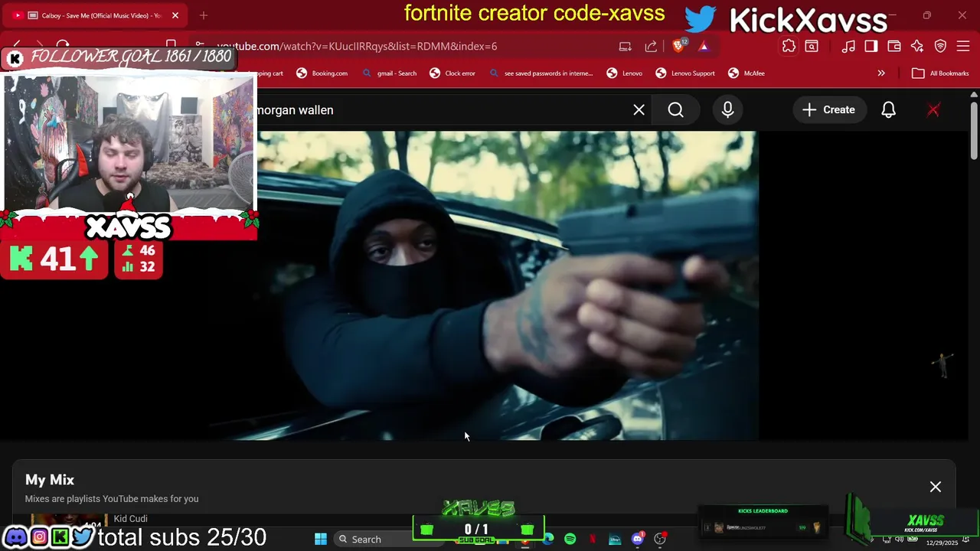Screen dimensions: 980x551
Task: Click the YouTube search magnifier button
Action: pyautogui.click(x=675, y=110)
